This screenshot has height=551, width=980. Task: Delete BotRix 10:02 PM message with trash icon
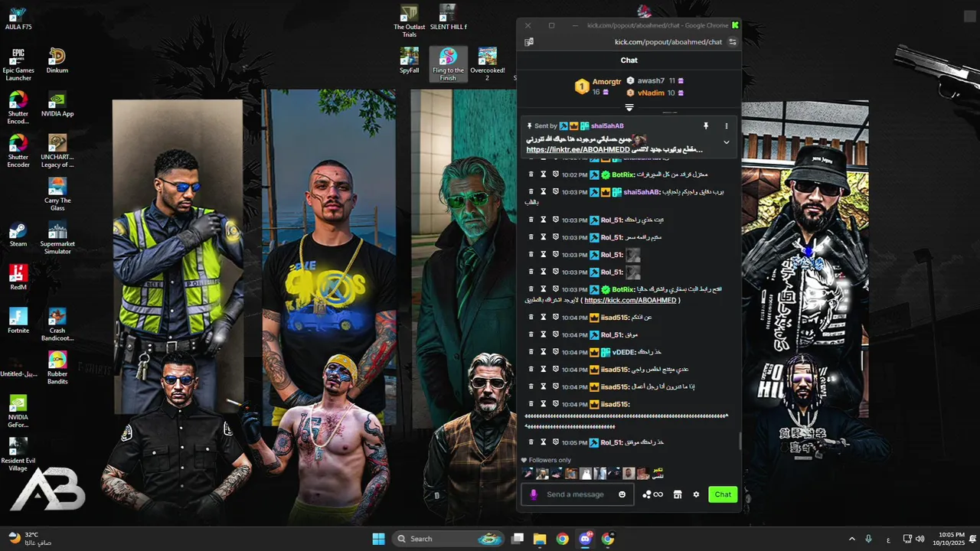pyautogui.click(x=531, y=174)
